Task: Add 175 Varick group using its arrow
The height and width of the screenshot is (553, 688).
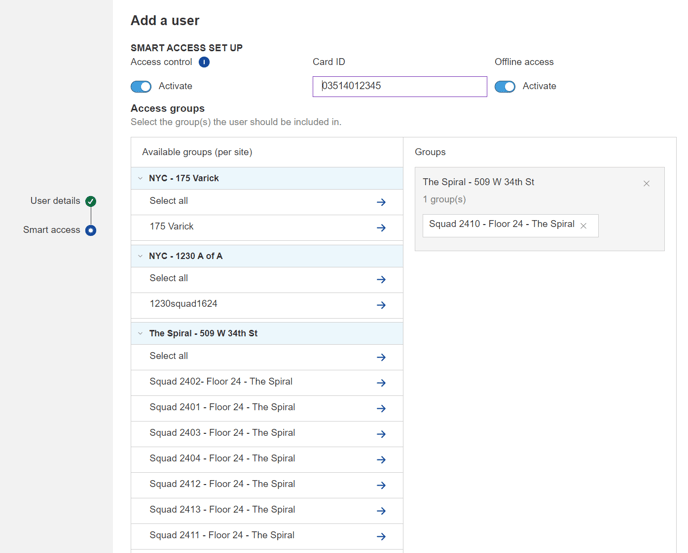Action: pos(381,228)
